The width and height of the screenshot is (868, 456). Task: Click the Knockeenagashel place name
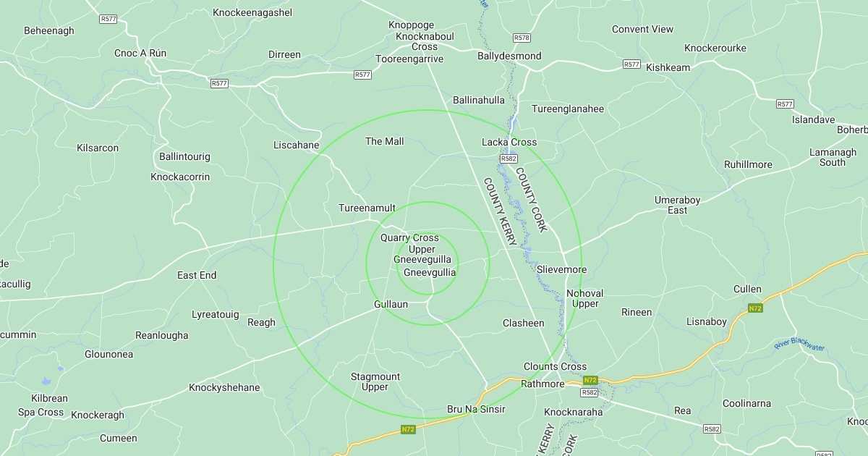(252, 12)
